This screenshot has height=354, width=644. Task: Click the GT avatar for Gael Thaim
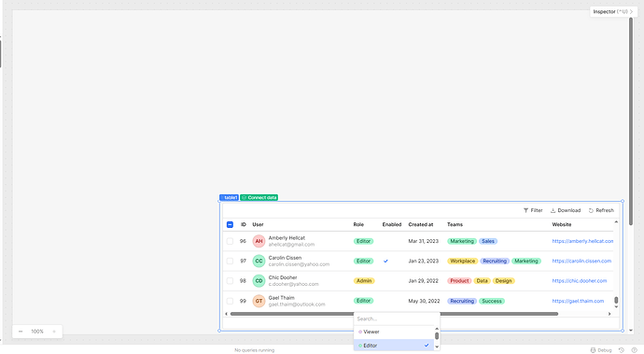(259, 301)
